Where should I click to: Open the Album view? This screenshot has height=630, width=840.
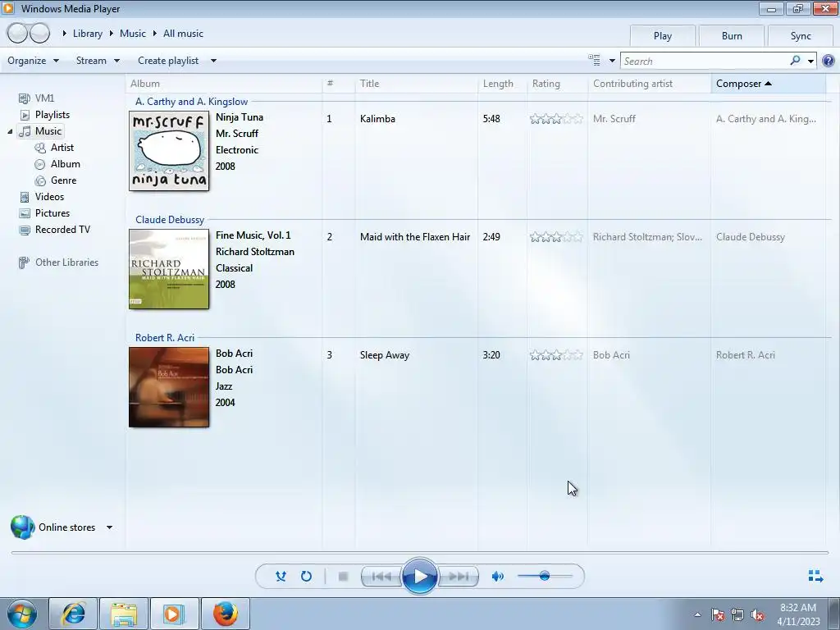click(x=66, y=164)
